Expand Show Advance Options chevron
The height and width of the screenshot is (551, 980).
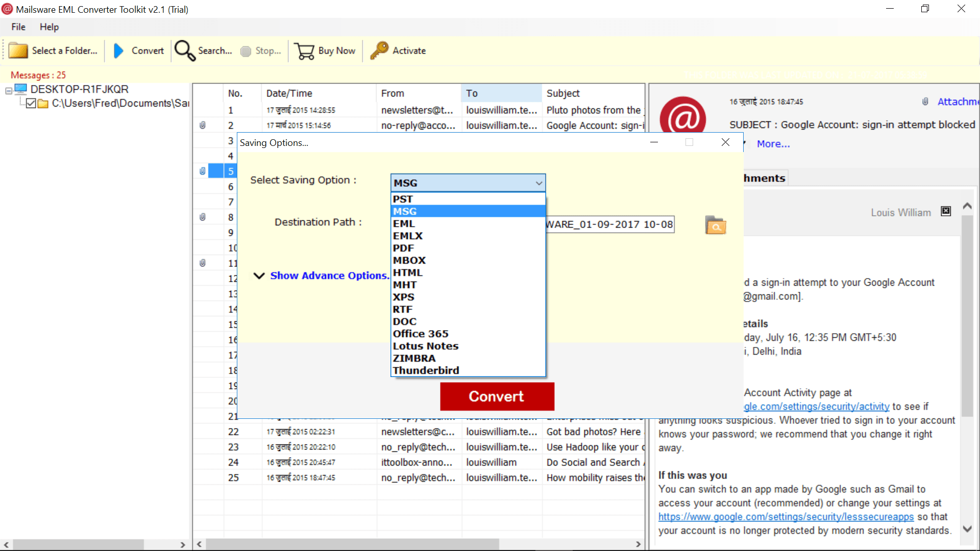click(x=259, y=275)
